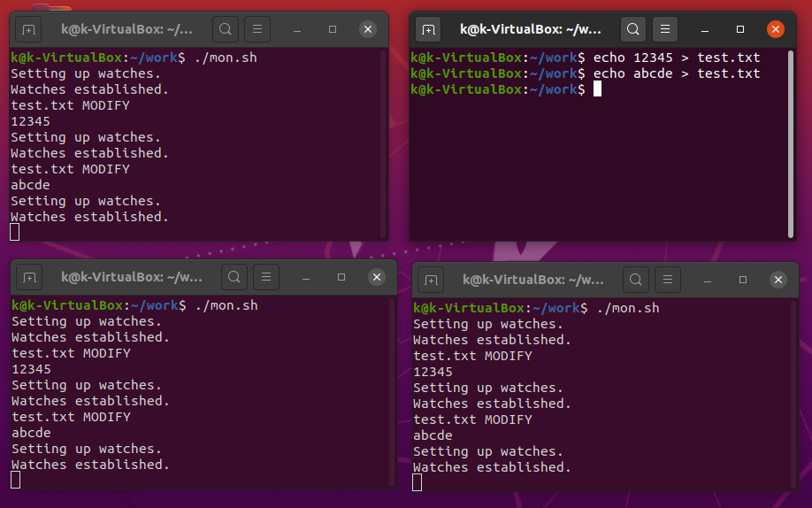Open new tab in bottom-left terminal
The width and height of the screenshot is (812, 508).
pyautogui.click(x=29, y=277)
